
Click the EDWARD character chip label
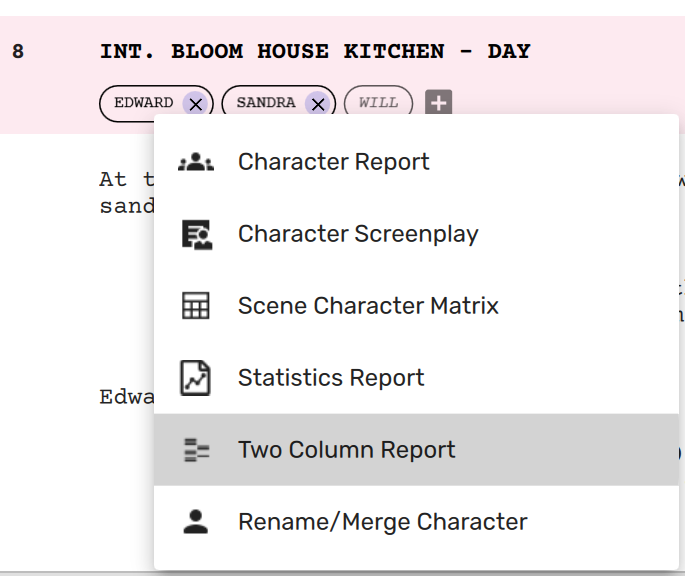click(144, 103)
